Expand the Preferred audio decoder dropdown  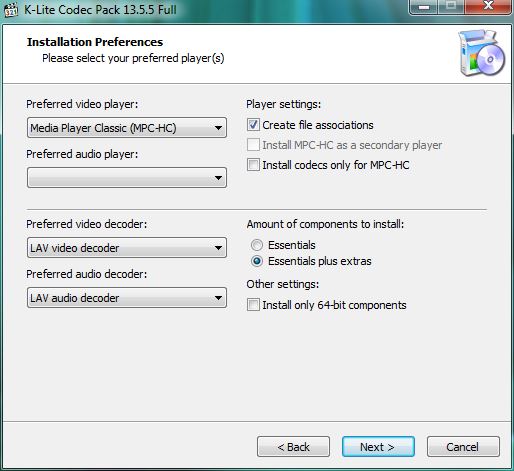coord(127,298)
